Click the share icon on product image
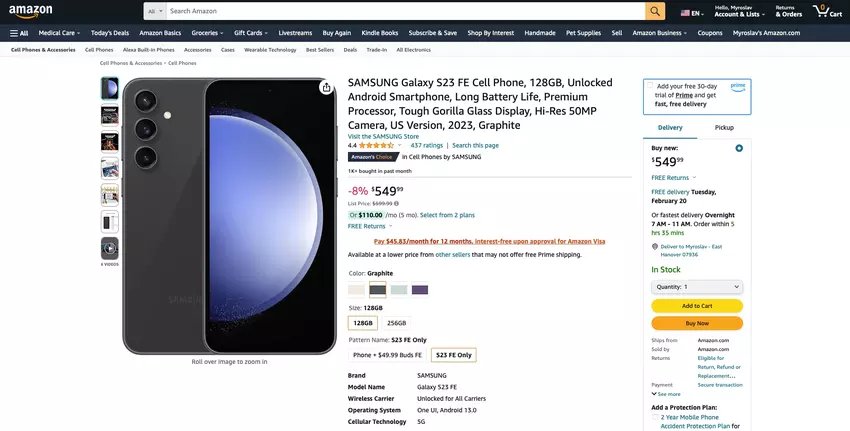 (x=326, y=88)
